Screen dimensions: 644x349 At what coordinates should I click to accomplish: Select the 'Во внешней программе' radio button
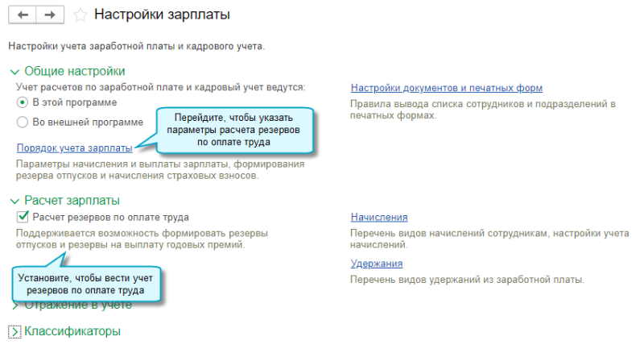pos(23,122)
